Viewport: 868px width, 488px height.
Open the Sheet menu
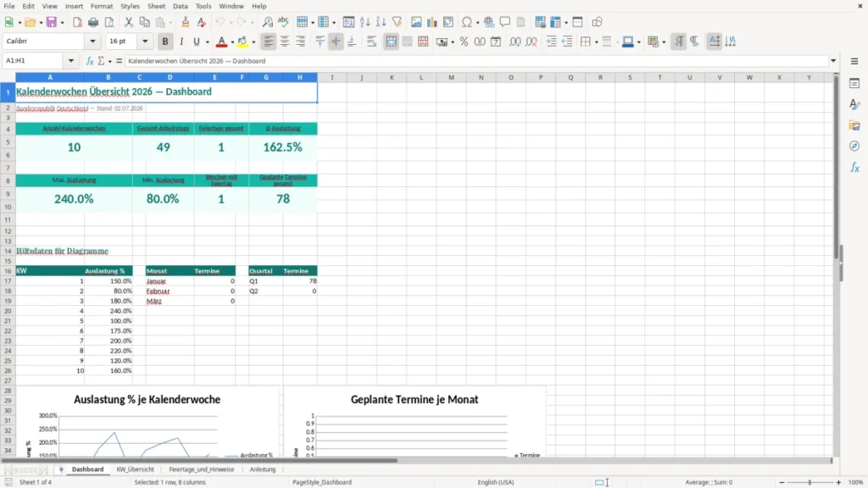pyautogui.click(x=156, y=6)
